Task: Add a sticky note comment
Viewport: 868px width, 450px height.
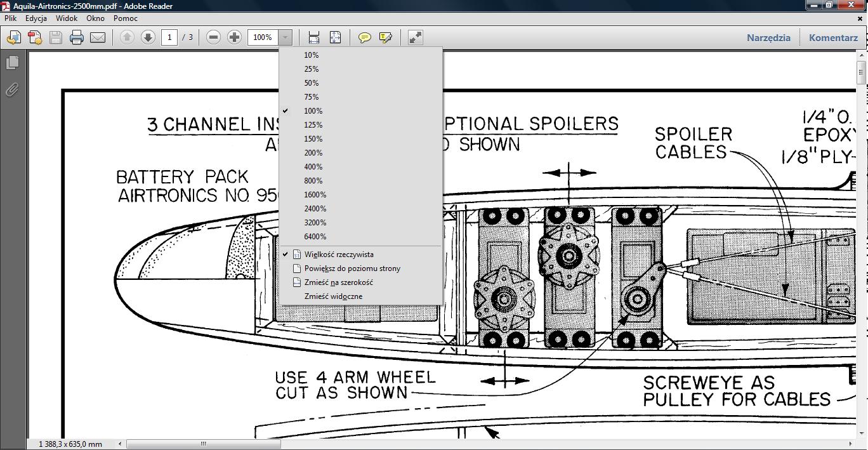Action: coord(365,37)
